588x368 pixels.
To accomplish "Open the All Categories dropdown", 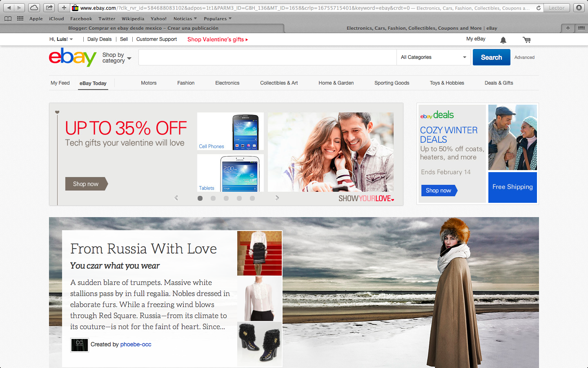I will pyautogui.click(x=433, y=57).
